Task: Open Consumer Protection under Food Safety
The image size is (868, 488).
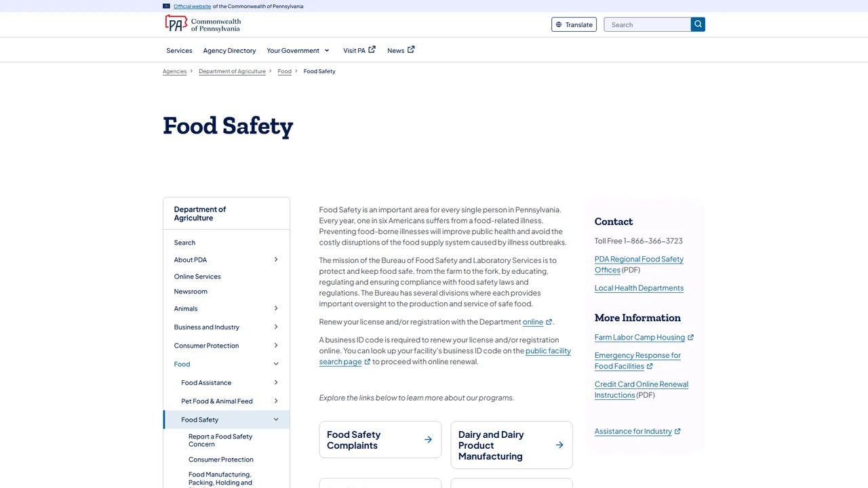Action: pos(221,460)
